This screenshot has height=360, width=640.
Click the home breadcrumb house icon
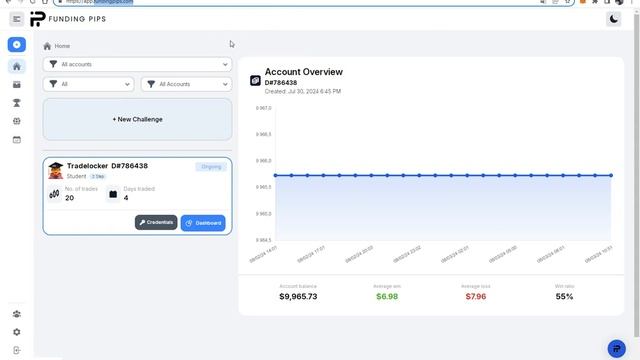(47, 46)
